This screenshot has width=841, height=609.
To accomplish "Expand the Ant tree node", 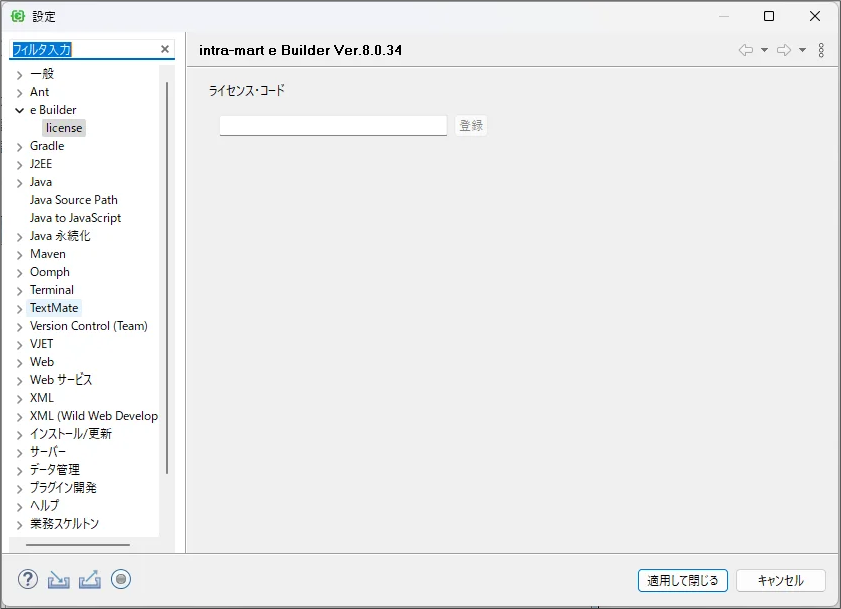I will pyautogui.click(x=19, y=93).
